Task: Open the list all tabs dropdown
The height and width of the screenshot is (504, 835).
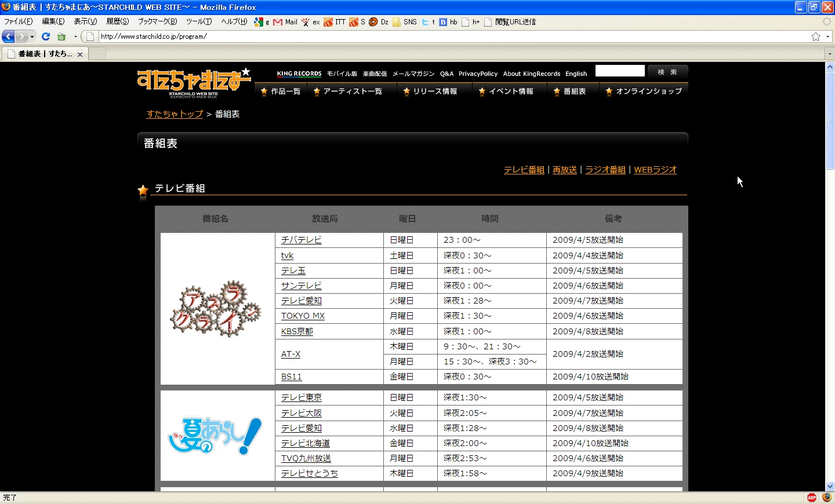Action: tap(830, 54)
